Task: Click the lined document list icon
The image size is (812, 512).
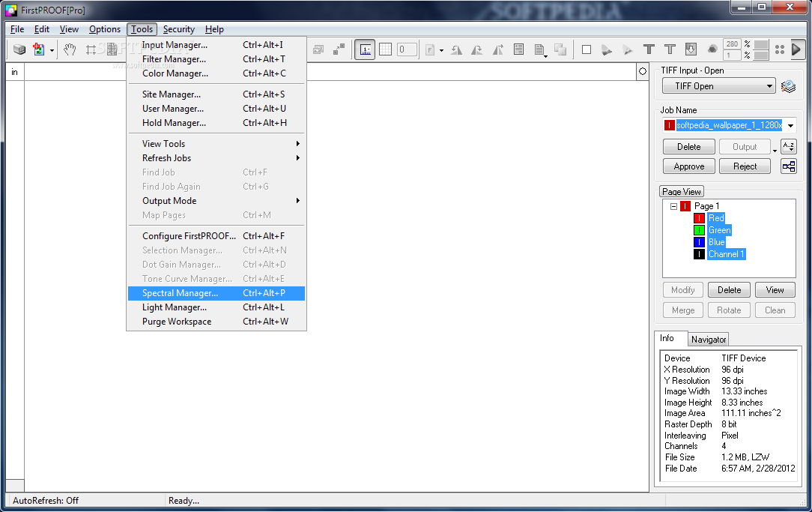Action: [518, 49]
